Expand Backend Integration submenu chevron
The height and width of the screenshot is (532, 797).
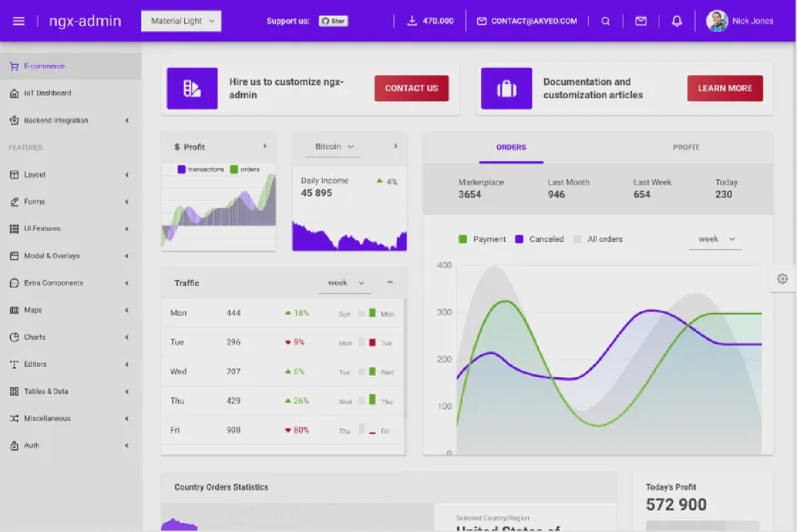(127, 120)
